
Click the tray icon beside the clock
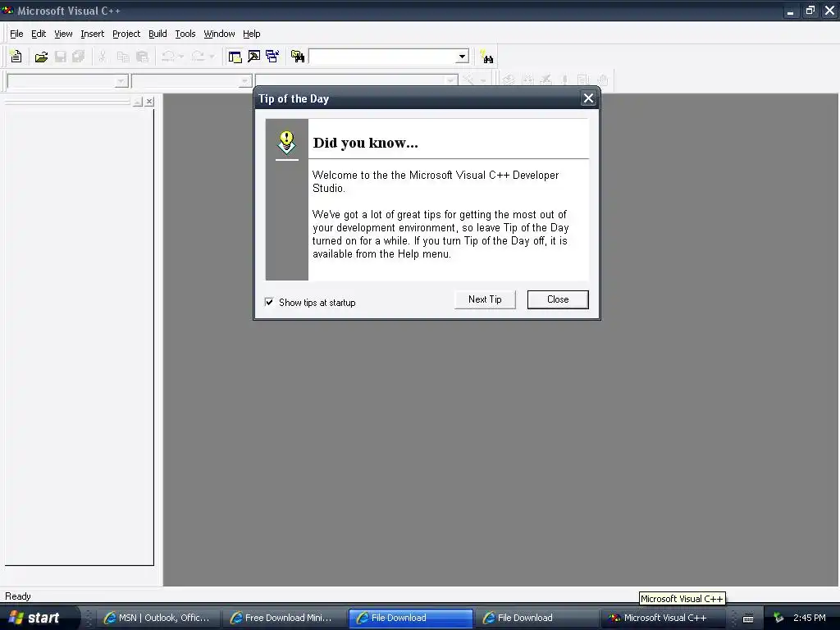click(x=779, y=618)
